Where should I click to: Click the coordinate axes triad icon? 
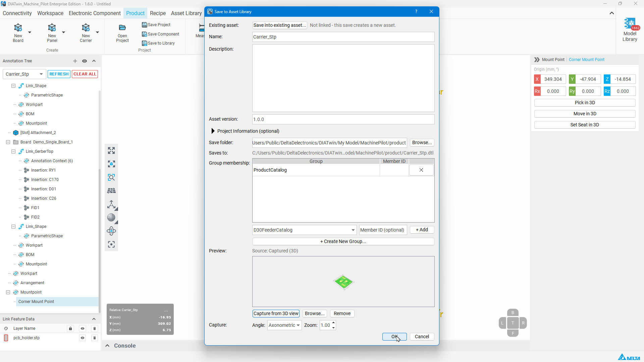(111, 204)
